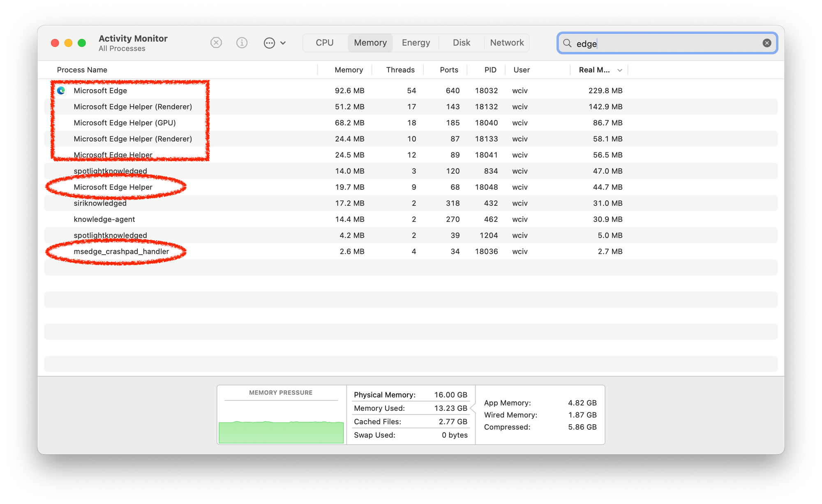Click the Memory Used 13.23 GB entry
This screenshot has width=822, height=504.
(x=411, y=408)
